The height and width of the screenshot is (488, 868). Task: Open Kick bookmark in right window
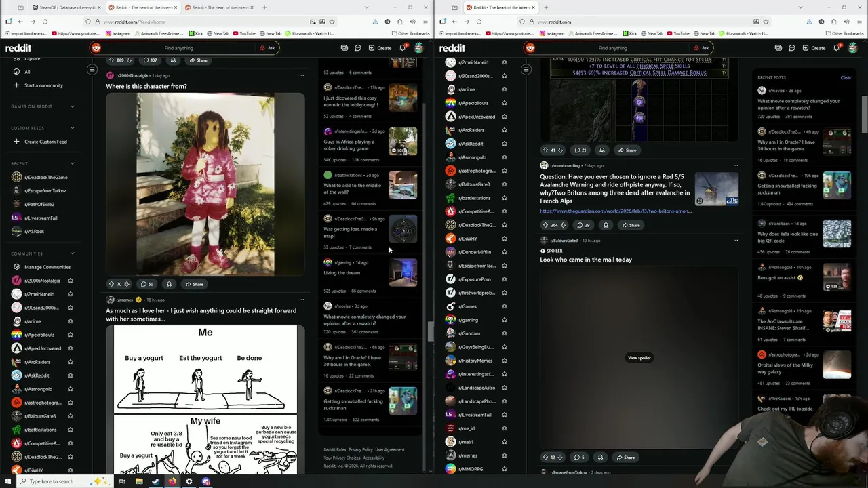click(630, 33)
